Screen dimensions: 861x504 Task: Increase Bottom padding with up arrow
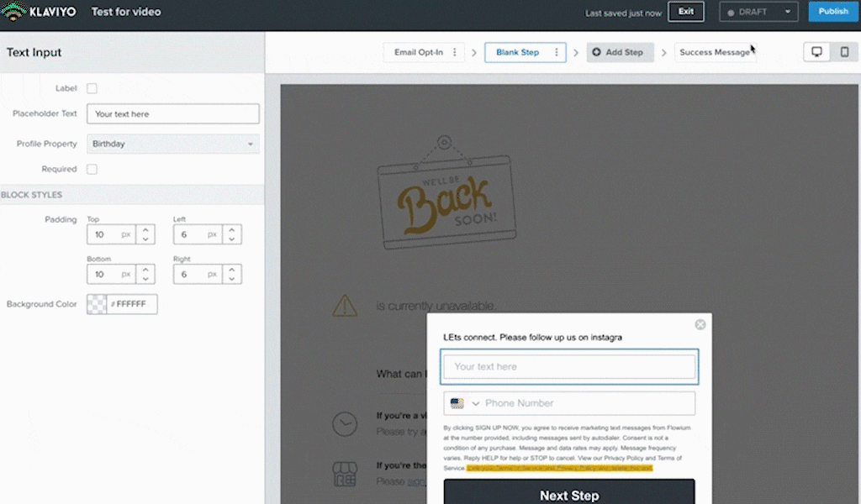pos(145,270)
